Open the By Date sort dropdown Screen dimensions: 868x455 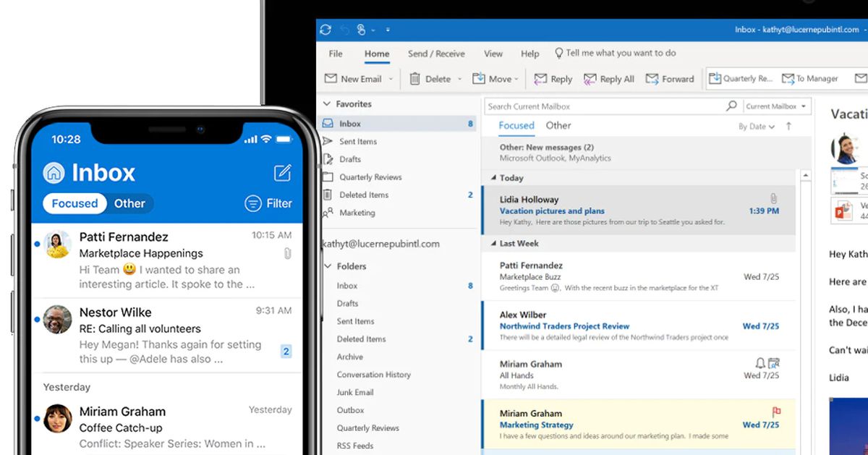(x=755, y=126)
